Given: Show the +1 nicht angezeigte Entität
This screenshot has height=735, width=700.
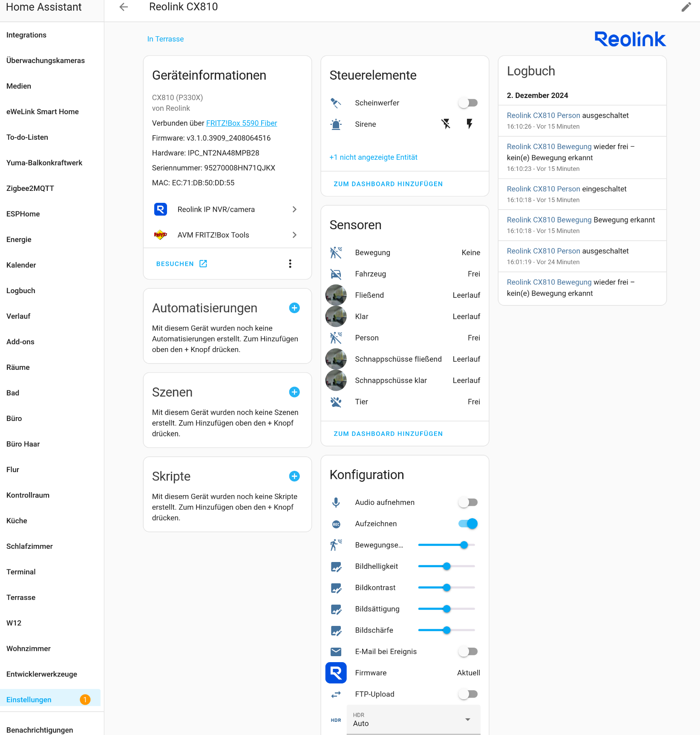Looking at the screenshot, I should [x=373, y=157].
